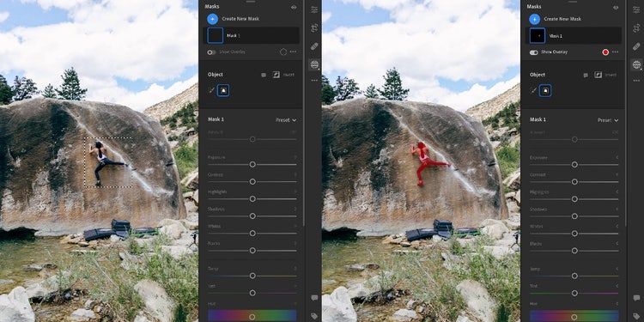Click Amount slider handle in left panel
Viewport: 644px width, 322px height.
pos(252,139)
